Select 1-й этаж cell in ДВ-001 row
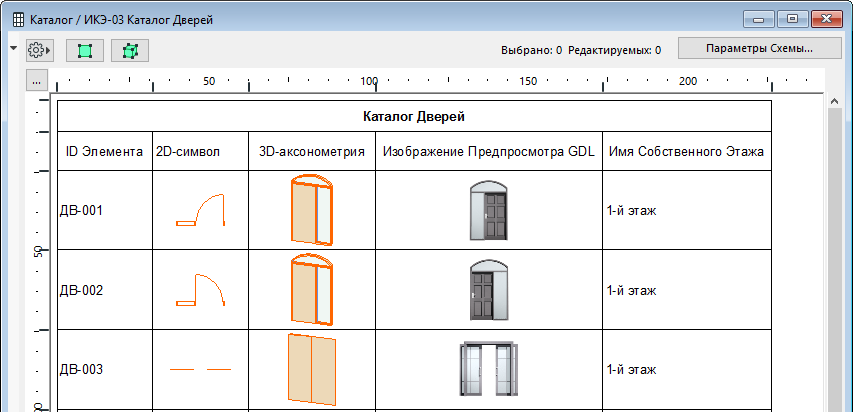 pyautogui.click(x=687, y=210)
